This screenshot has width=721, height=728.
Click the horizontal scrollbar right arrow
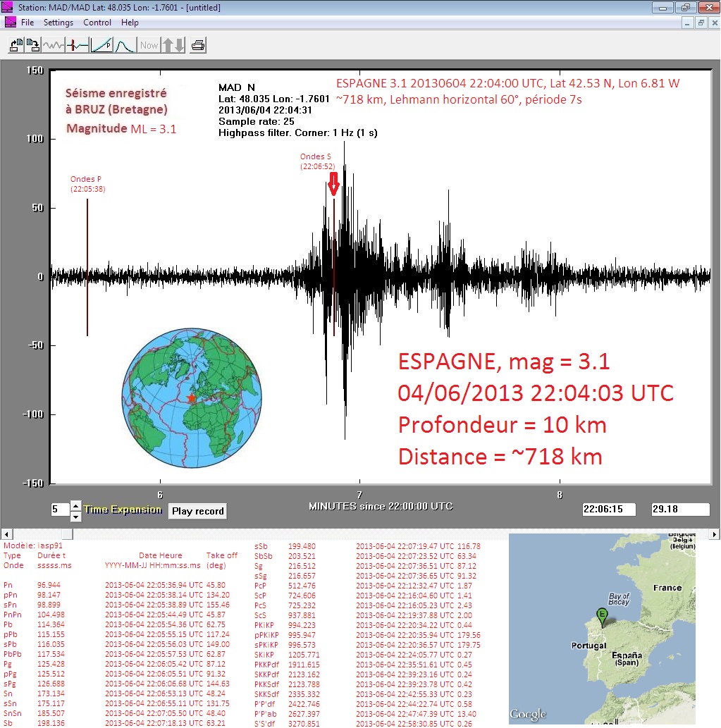[715, 533]
